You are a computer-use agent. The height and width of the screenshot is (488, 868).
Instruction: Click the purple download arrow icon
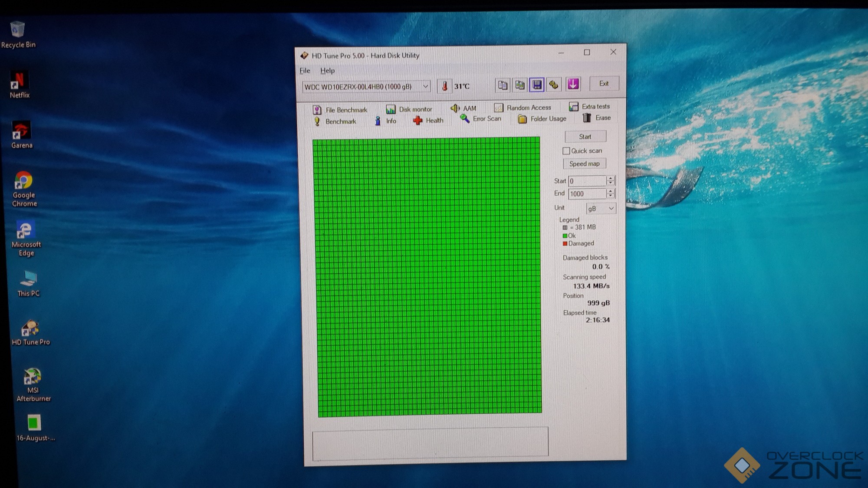pyautogui.click(x=573, y=84)
